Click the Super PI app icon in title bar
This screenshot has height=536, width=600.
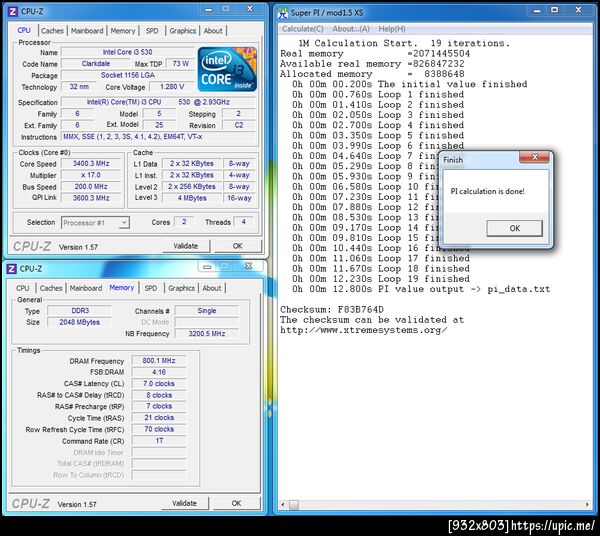click(x=283, y=13)
